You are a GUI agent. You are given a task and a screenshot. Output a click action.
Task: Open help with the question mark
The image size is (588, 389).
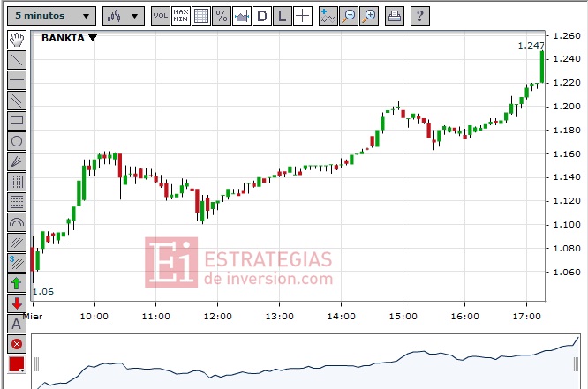coord(420,16)
